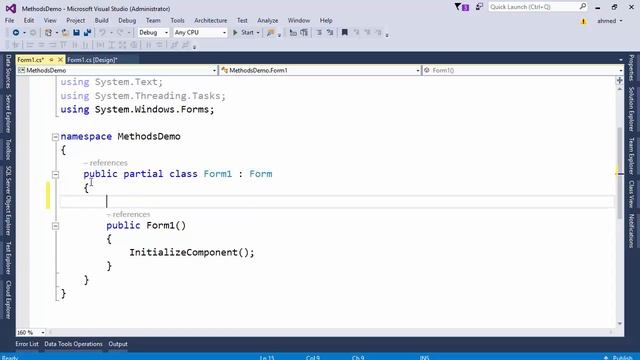Click the Start debugging play icon
Screen dimensions: 640x360
[235, 33]
